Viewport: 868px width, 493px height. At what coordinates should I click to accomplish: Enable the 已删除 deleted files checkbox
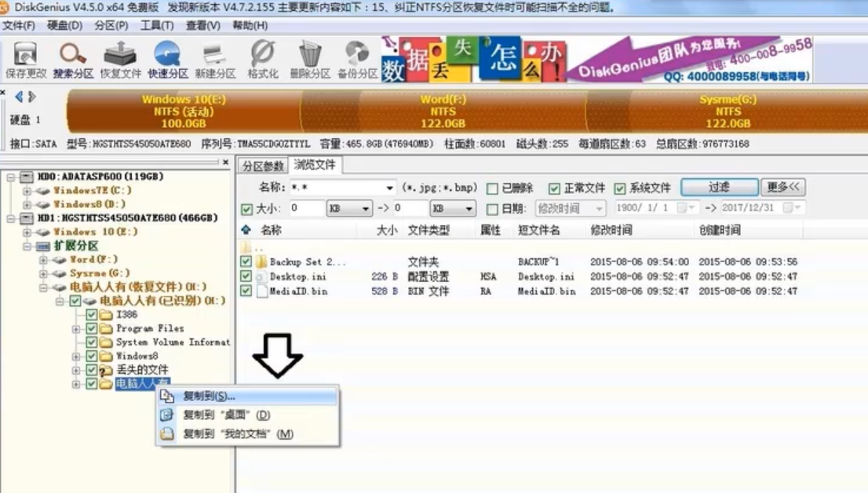492,188
